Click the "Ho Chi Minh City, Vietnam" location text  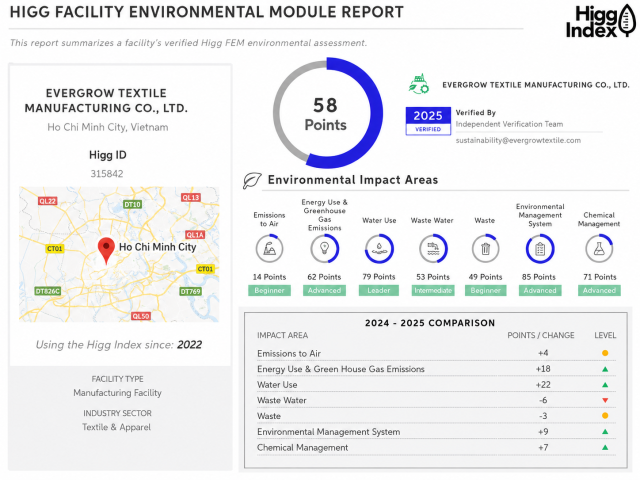(x=108, y=127)
